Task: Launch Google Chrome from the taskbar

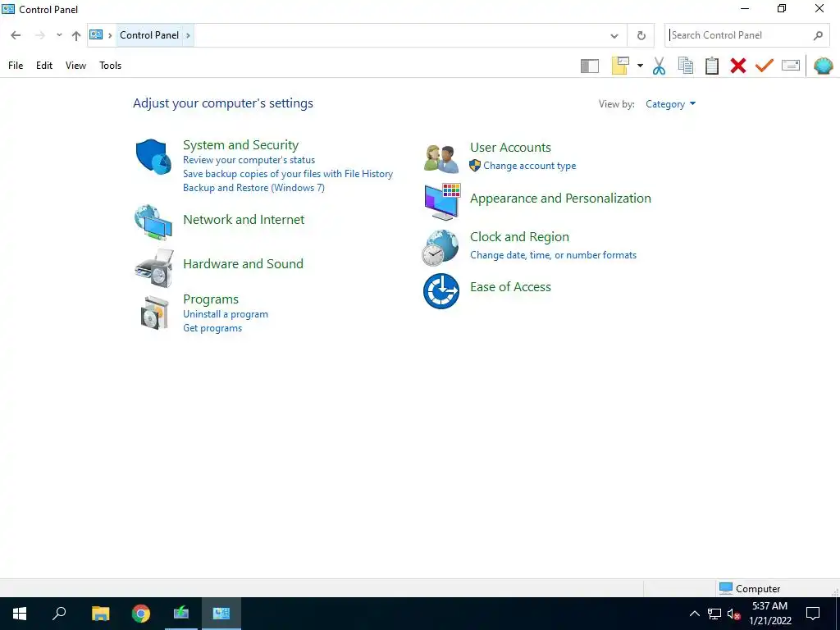Action: [x=141, y=614]
